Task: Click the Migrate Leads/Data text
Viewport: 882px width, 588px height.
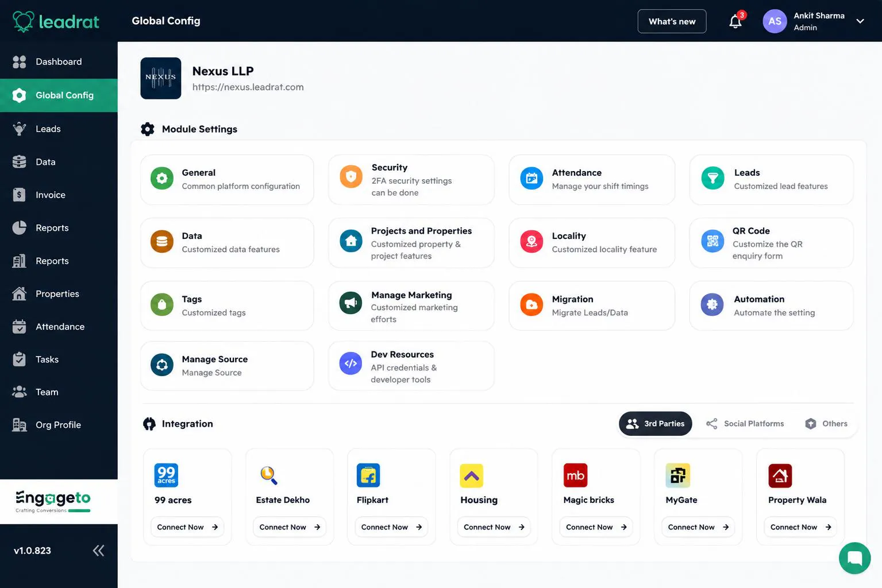Action: point(590,312)
